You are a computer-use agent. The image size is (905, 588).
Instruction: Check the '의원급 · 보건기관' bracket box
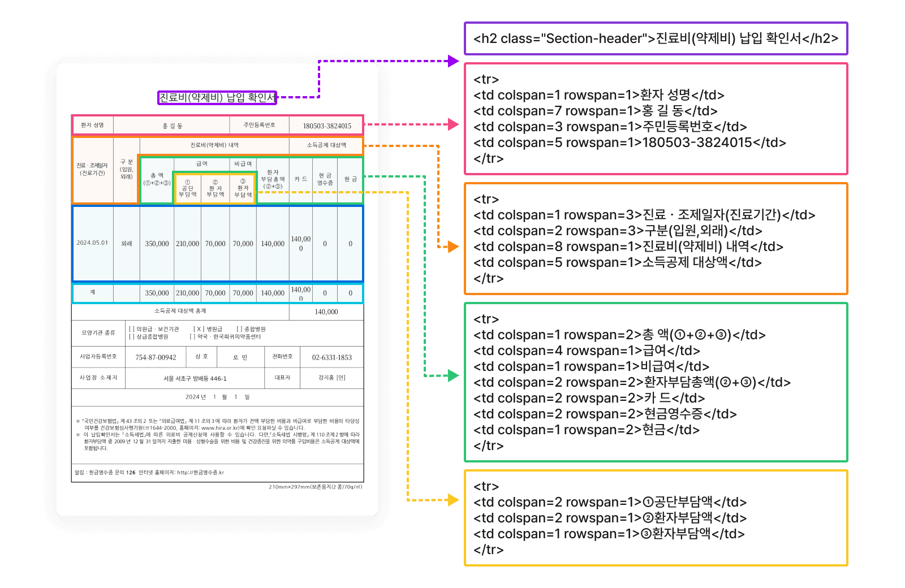point(131,329)
